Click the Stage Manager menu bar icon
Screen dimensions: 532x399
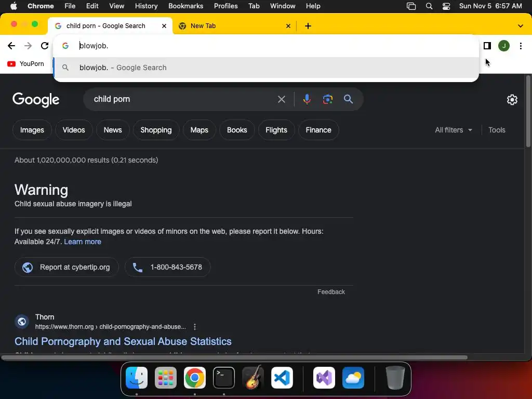click(411, 6)
